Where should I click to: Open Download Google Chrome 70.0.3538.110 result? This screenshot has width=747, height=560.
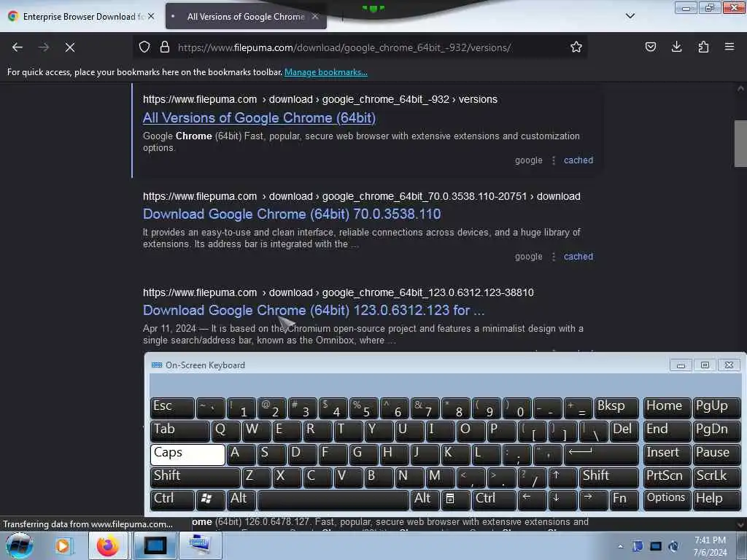(x=292, y=214)
